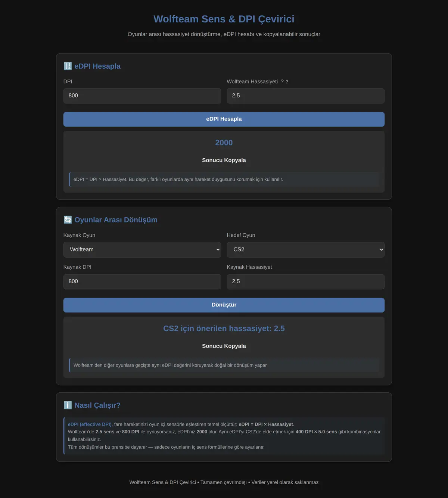Focus the DPI field in eDPI Hesapla section
The width and height of the screenshot is (448, 498).
[142, 96]
